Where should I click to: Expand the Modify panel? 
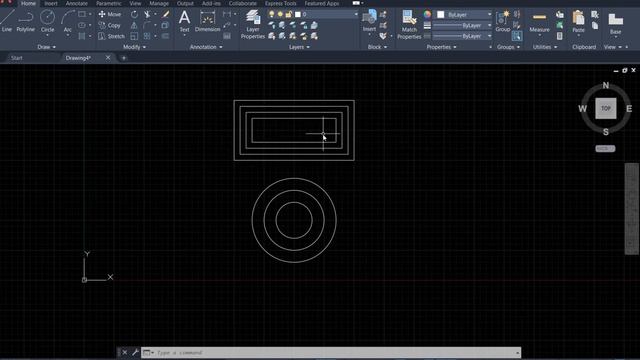click(x=134, y=47)
